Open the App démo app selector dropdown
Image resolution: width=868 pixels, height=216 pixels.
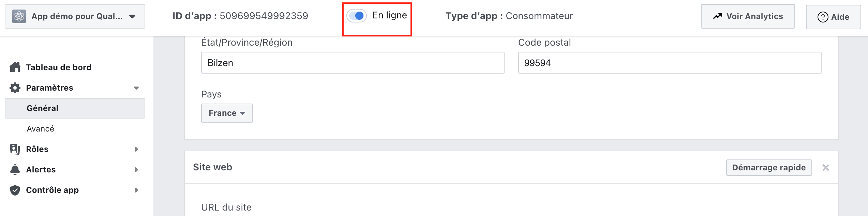[x=75, y=16]
